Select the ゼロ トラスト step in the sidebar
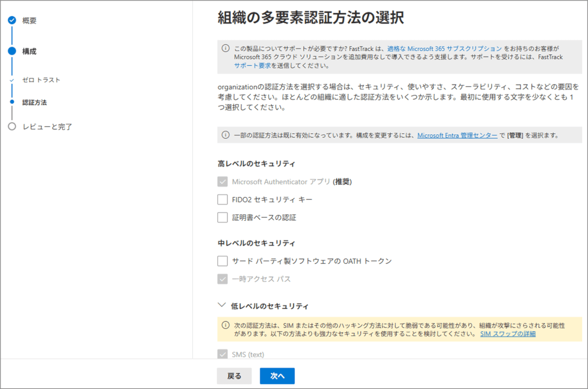Image resolution: width=588 pixels, height=389 pixels. click(x=41, y=79)
